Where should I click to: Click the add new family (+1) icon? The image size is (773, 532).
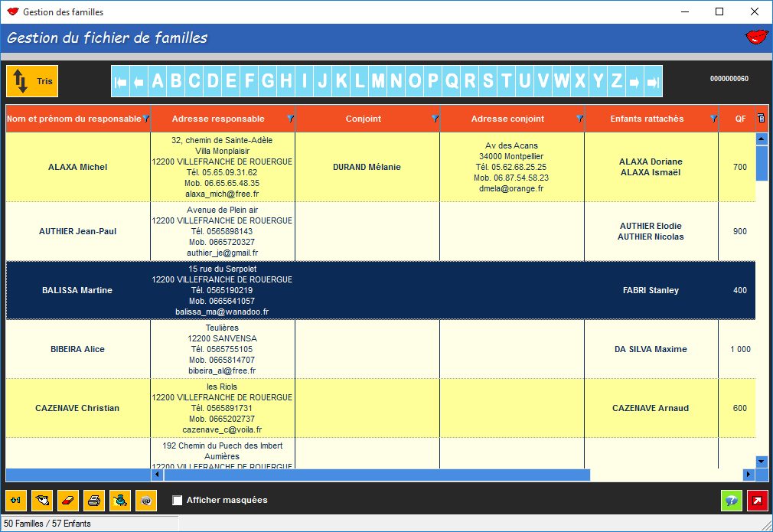coord(17,501)
